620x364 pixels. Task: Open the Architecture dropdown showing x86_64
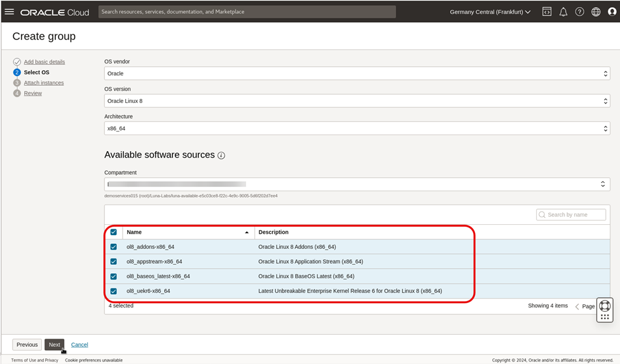click(357, 128)
